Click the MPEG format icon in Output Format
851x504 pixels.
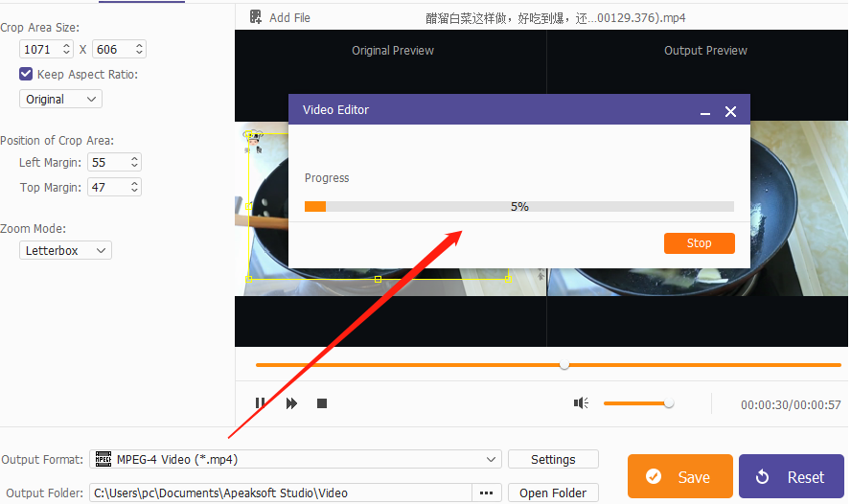103,460
